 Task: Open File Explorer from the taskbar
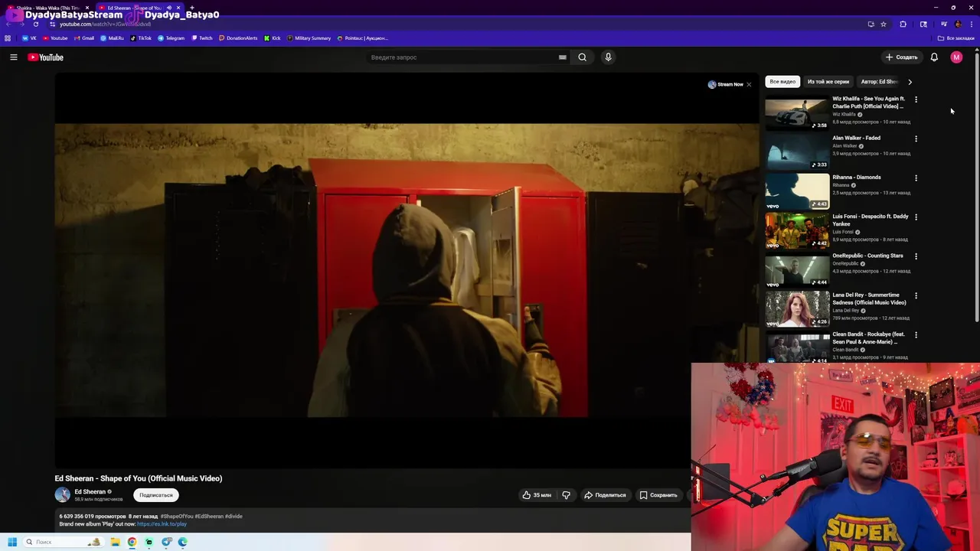(x=115, y=542)
